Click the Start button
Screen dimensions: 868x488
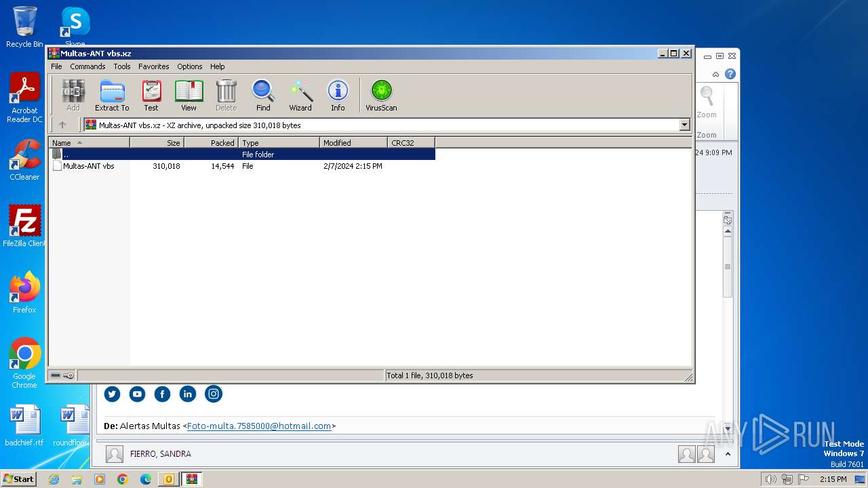pyautogui.click(x=18, y=479)
